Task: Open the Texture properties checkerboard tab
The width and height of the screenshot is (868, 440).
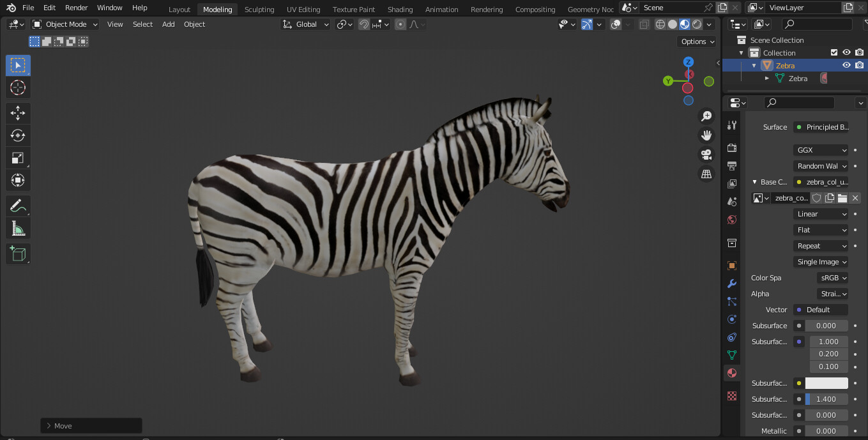Action: [x=732, y=396]
